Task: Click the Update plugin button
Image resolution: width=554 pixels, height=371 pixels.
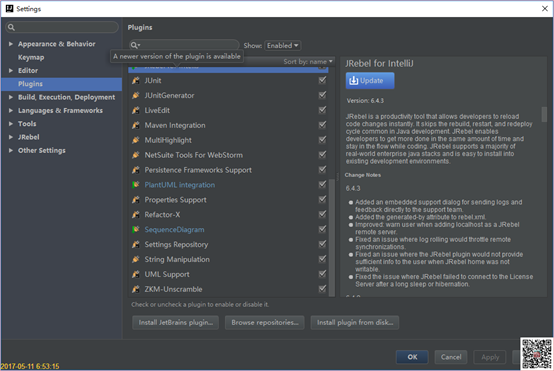Action: 370,81
